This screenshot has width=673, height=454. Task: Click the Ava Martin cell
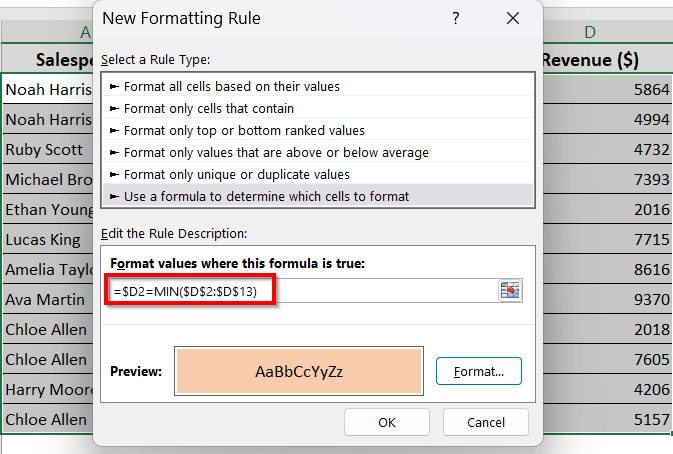[x=48, y=300]
